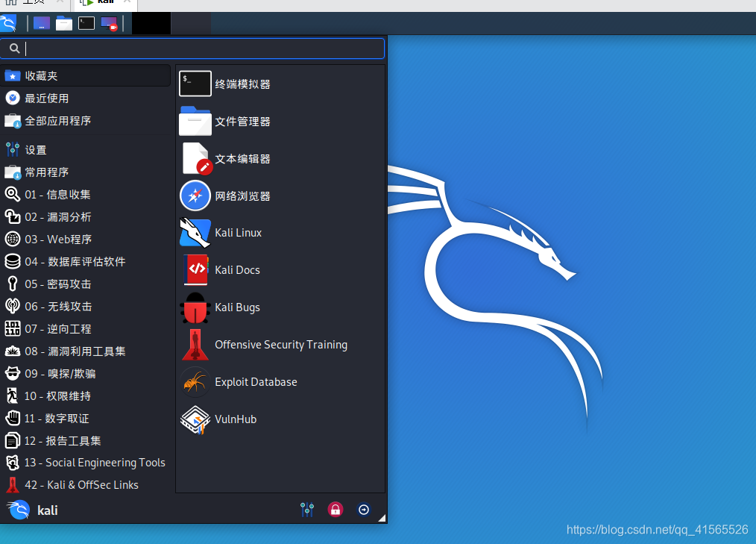Screen dimensions: 756x544
Task: Open the 网络浏览器 compass icon
Action: click(195, 196)
